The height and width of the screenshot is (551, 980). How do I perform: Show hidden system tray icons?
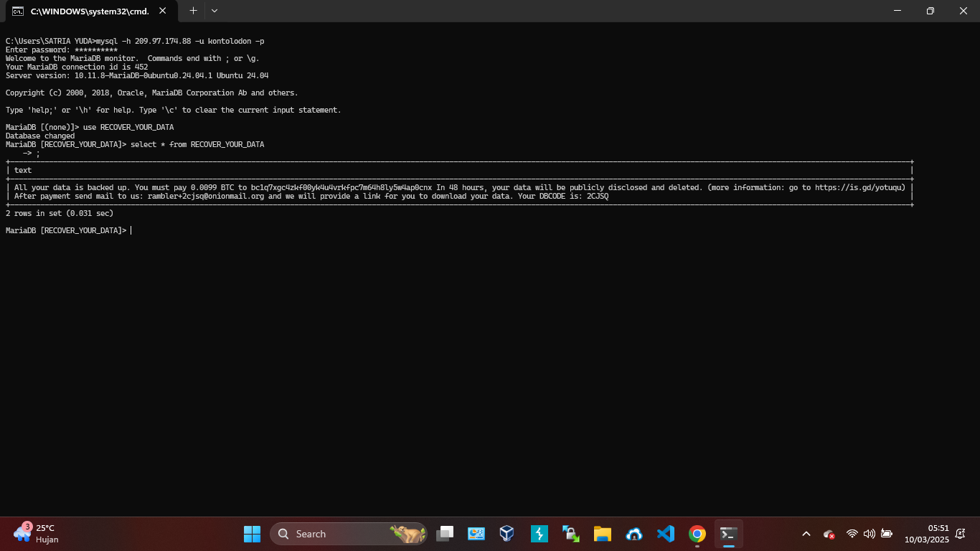pos(806,534)
